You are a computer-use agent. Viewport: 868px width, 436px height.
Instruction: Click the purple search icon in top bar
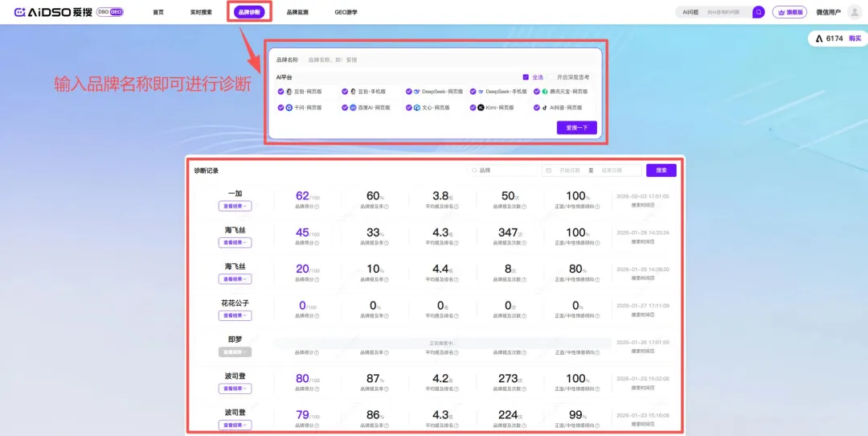point(758,12)
